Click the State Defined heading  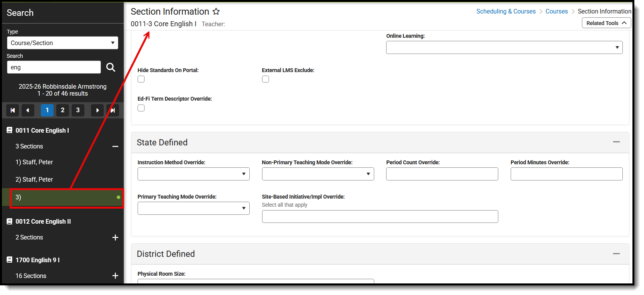point(162,142)
